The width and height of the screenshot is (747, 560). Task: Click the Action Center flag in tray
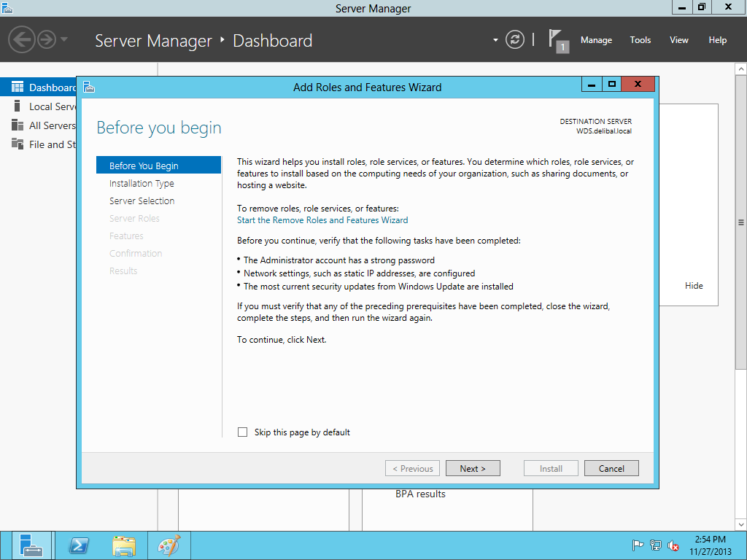pos(638,545)
